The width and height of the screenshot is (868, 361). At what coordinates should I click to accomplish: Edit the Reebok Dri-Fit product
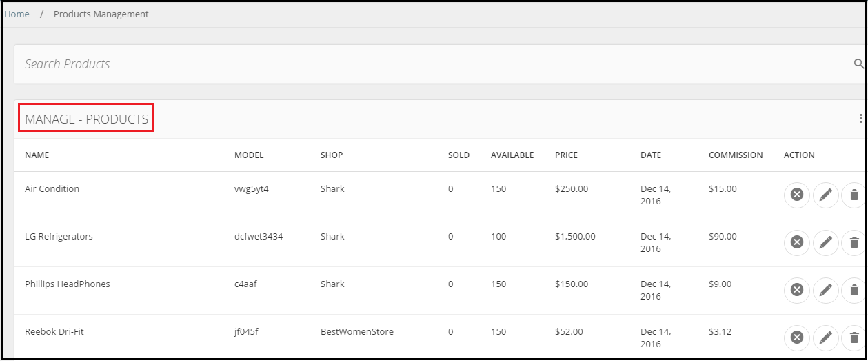826,338
